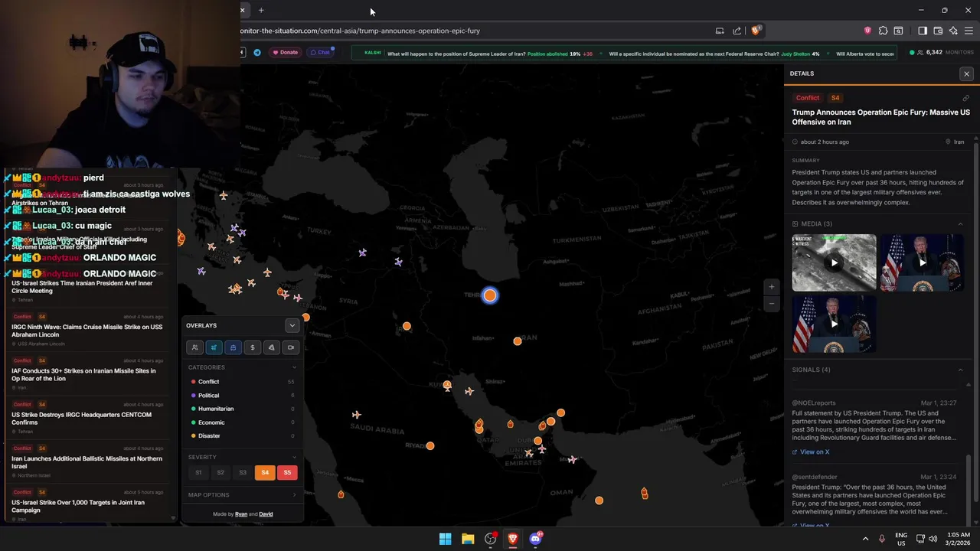
Task: Focus the browser address bar
Action: [475, 31]
